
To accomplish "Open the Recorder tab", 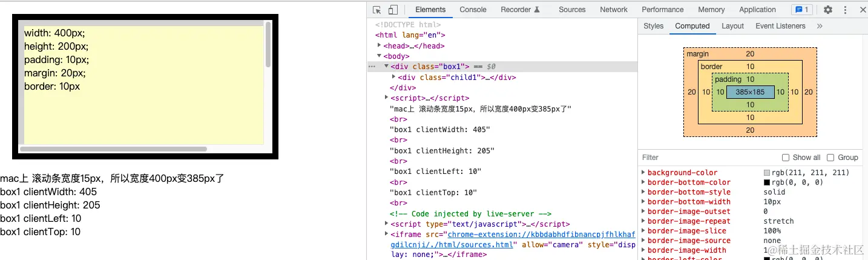I will tap(520, 10).
